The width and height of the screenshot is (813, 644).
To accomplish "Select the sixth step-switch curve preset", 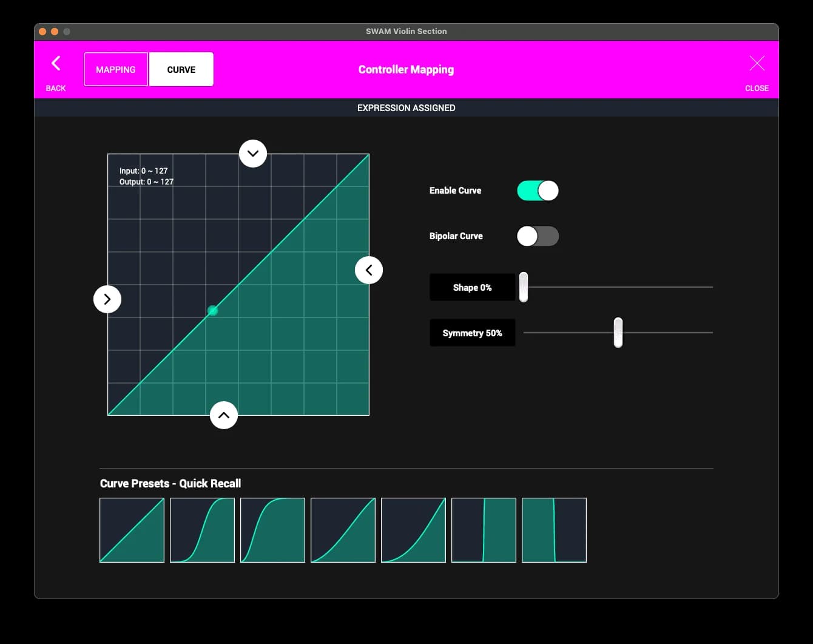I will click(x=484, y=530).
